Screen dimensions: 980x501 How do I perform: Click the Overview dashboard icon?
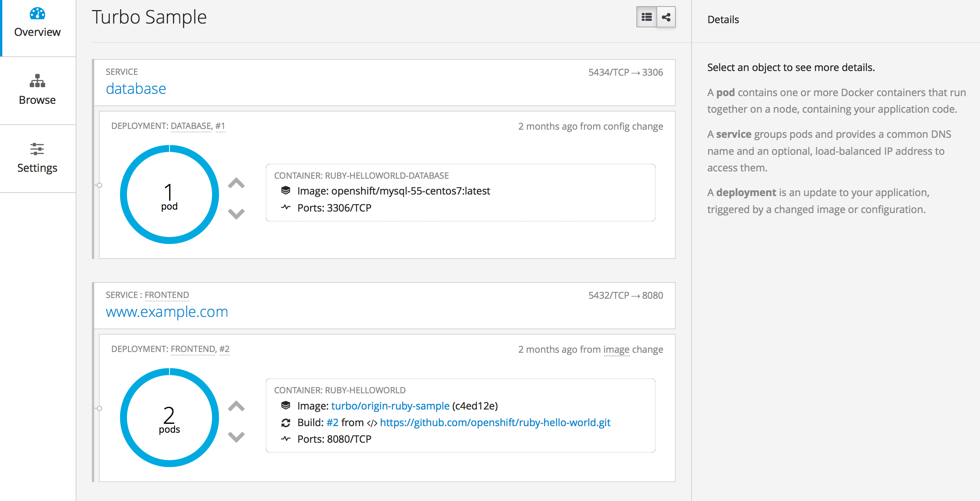coord(37,14)
